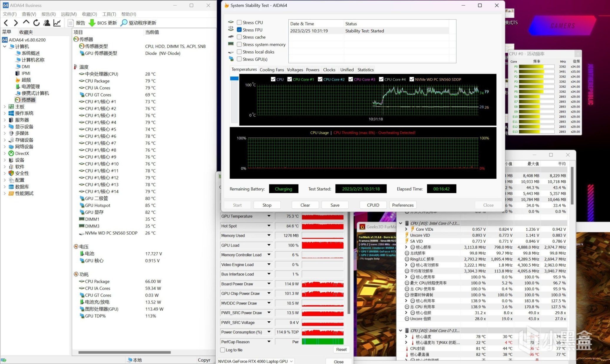Click the 报告 report document icon
The width and height of the screenshot is (610, 364).
71,23
